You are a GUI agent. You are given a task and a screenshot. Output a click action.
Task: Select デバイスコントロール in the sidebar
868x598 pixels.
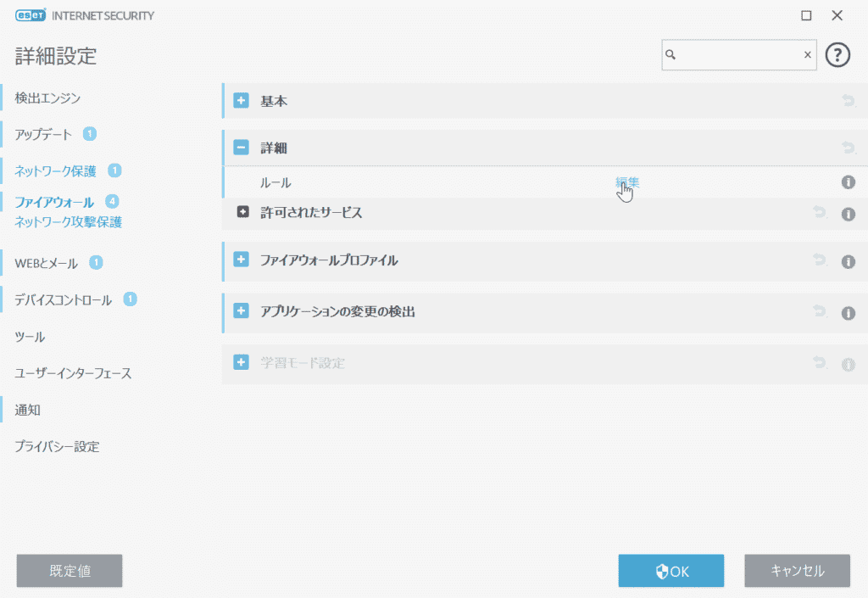(63, 300)
